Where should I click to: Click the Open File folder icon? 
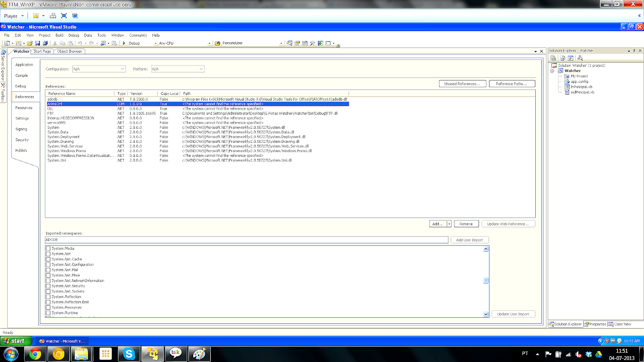pyautogui.click(x=30, y=43)
